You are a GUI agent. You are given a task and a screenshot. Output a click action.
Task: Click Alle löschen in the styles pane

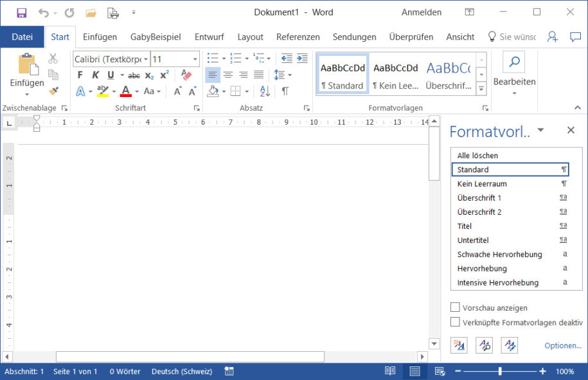coord(510,156)
